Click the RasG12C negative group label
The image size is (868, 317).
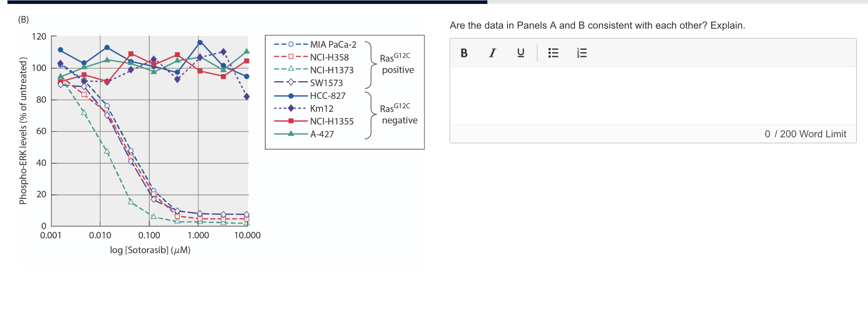point(399,114)
